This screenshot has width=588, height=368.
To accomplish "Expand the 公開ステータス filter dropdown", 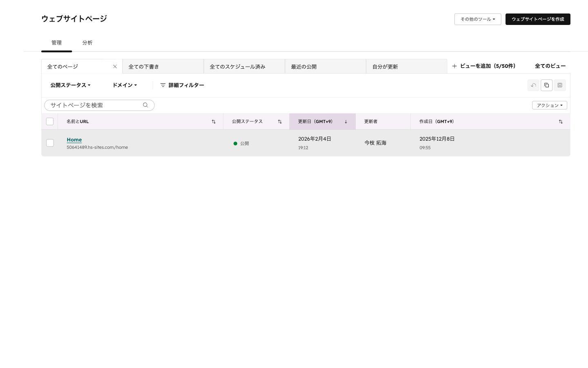I will [x=70, y=85].
